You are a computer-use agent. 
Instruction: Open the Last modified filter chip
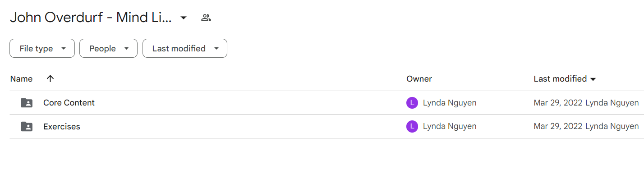(x=185, y=48)
